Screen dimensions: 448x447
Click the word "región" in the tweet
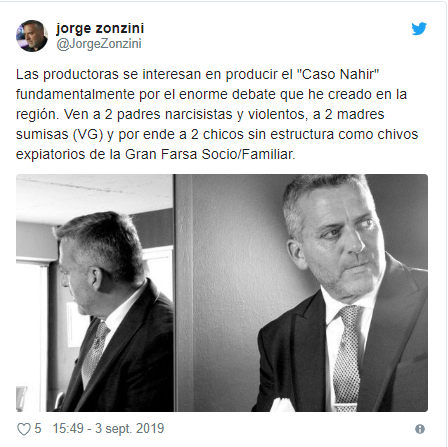pyautogui.click(x=37, y=115)
